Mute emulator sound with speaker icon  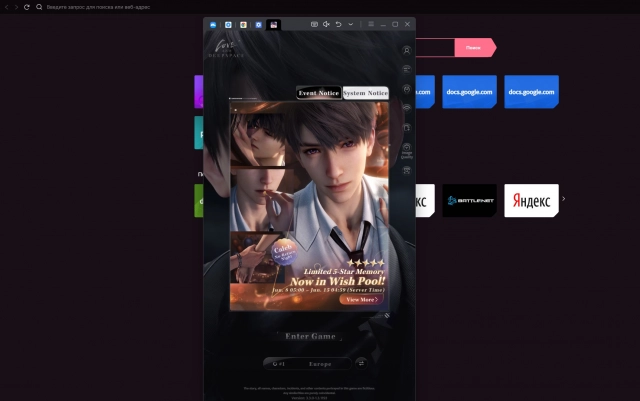click(326, 25)
